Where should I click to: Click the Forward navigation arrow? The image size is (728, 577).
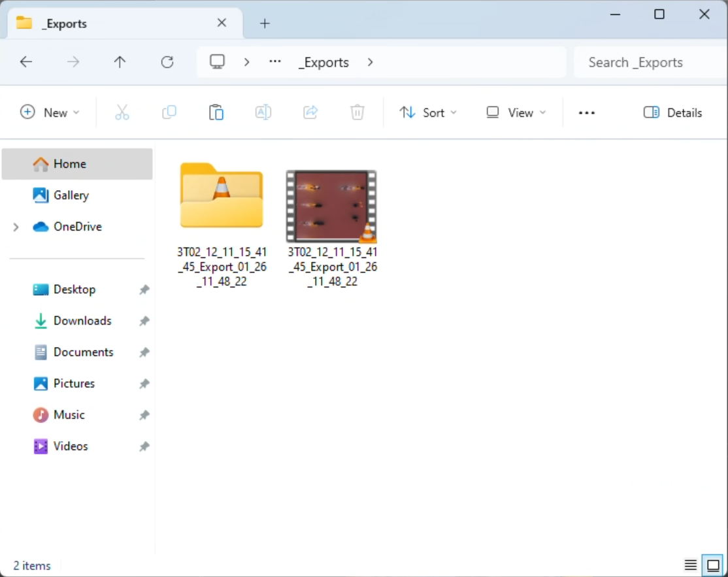pos(73,61)
